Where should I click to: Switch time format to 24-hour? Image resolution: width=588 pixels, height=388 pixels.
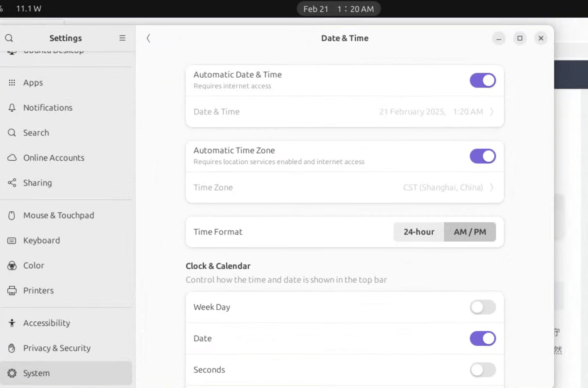(x=419, y=232)
